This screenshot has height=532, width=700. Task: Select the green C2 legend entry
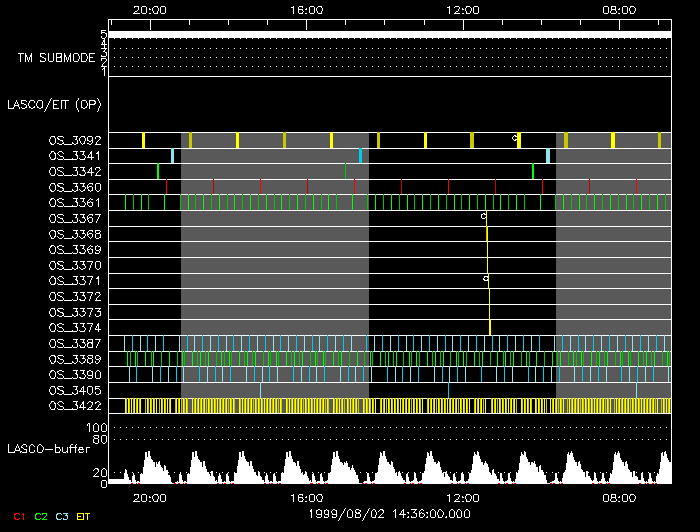point(40,516)
